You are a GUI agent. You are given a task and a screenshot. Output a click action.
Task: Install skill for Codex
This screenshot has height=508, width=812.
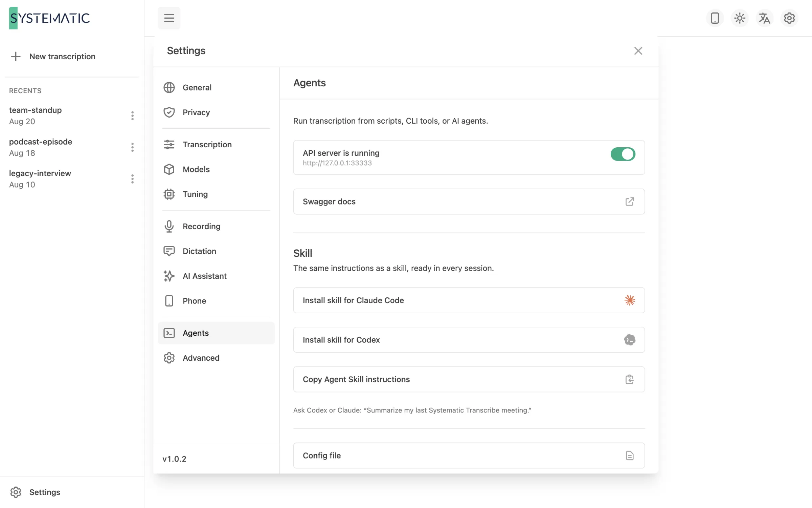tap(469, 340)
